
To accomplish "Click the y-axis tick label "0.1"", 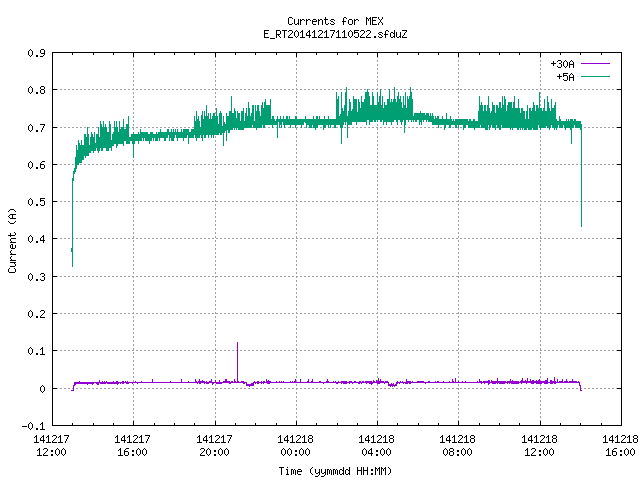I will point(36,351).
